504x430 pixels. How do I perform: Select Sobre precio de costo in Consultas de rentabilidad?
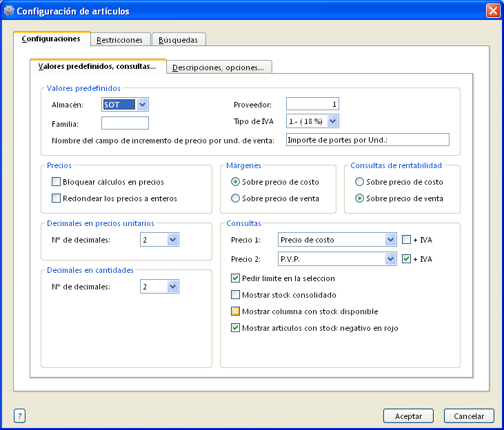tap(360, 182)
